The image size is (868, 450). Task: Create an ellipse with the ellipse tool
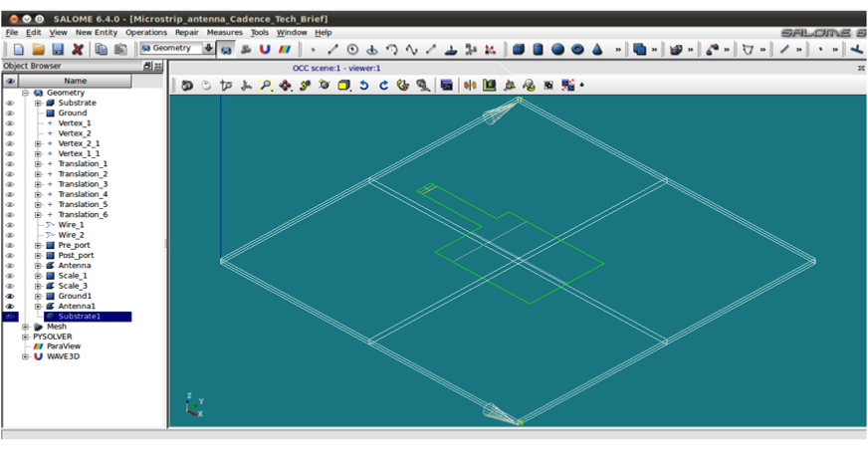372,49
